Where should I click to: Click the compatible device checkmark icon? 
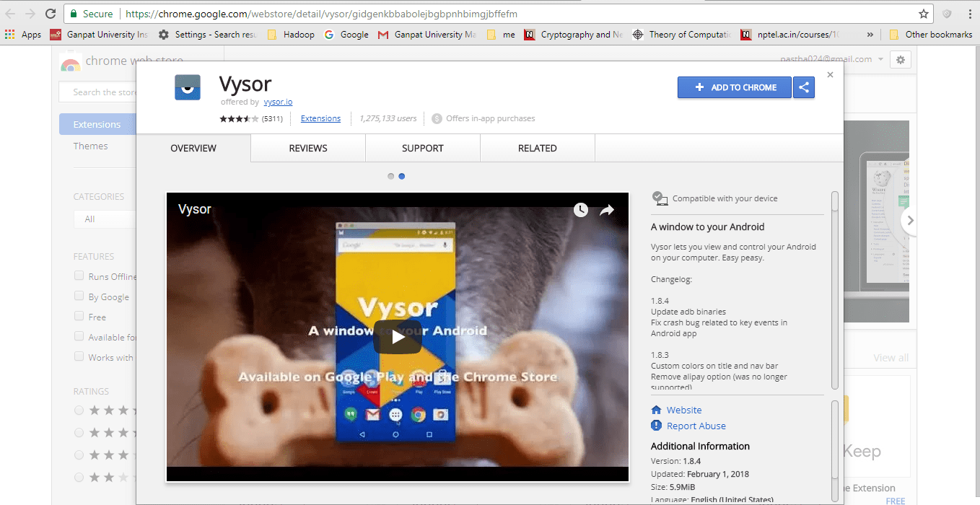point(659,198)
